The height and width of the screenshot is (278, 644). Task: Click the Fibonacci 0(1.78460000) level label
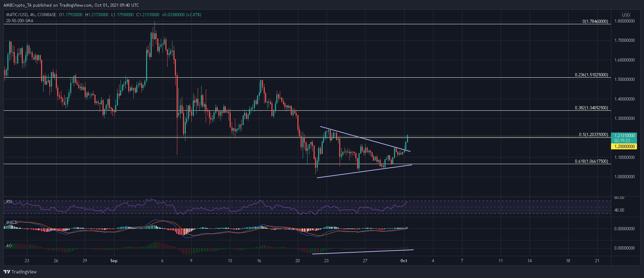click(x=595, y=21)
